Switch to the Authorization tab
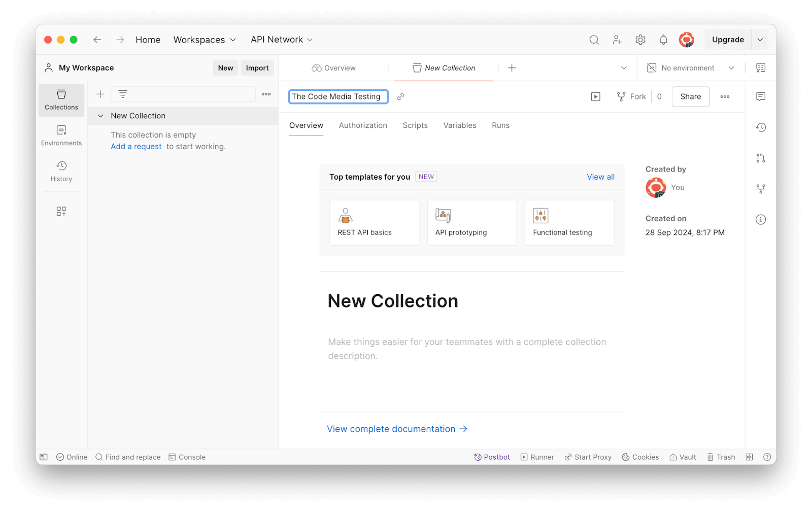 pyautogui.click(x=362, y=125)
